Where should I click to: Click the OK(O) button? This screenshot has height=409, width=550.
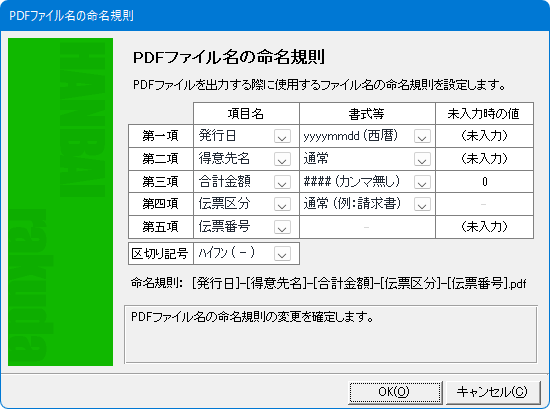(x=395, y=392)
